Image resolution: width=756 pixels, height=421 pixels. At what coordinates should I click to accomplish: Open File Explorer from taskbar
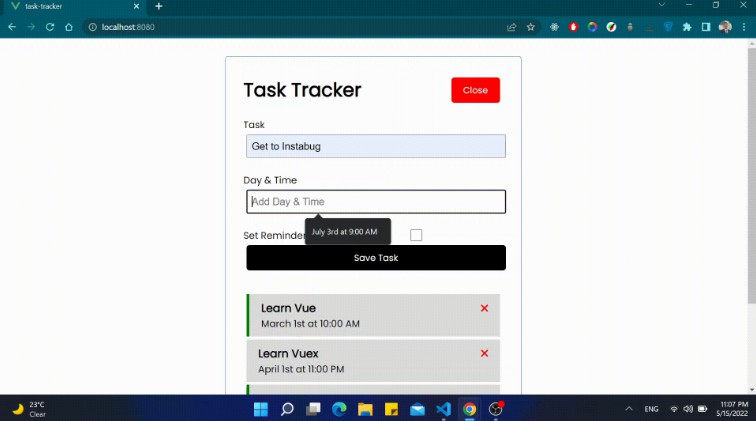pos(365,409)
